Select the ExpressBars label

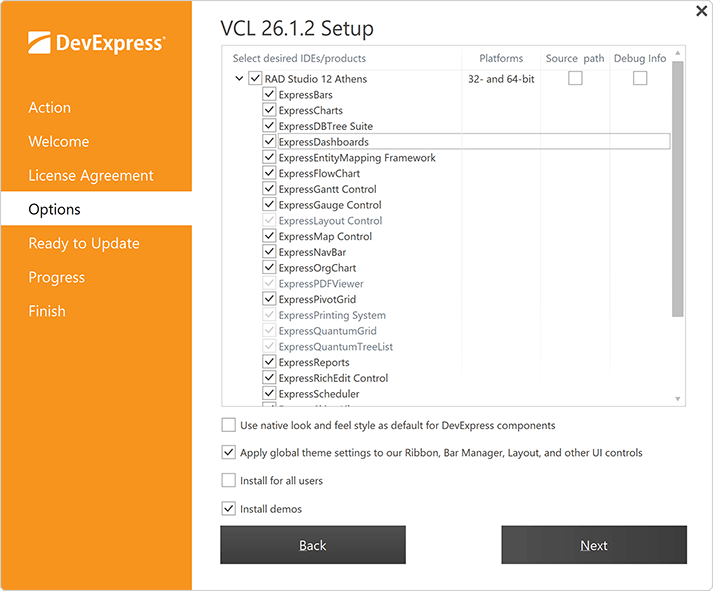[306, 95]
